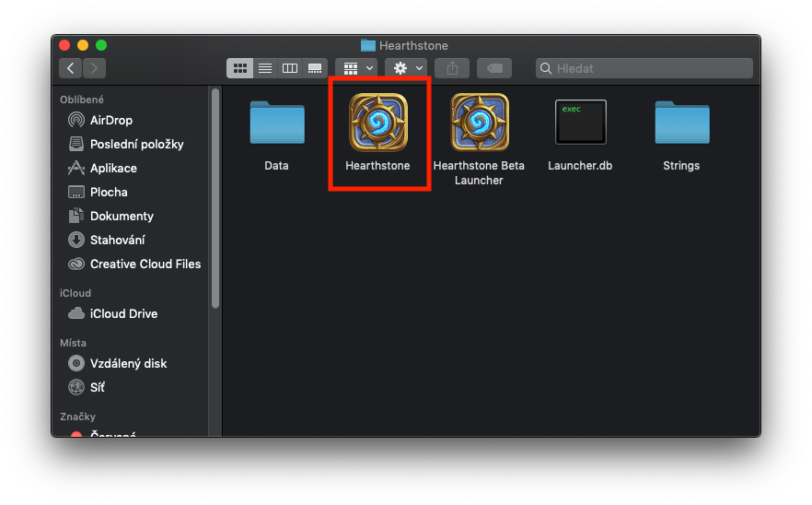
Task: Click the Značky section header
Action: click(x=77, y=417)
